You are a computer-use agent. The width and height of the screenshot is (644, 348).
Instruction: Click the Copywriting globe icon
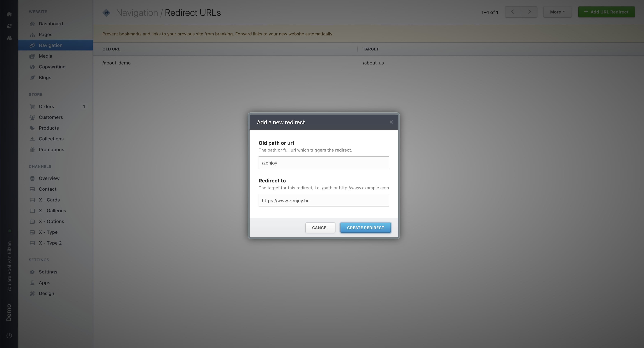[x=33, y=67]
